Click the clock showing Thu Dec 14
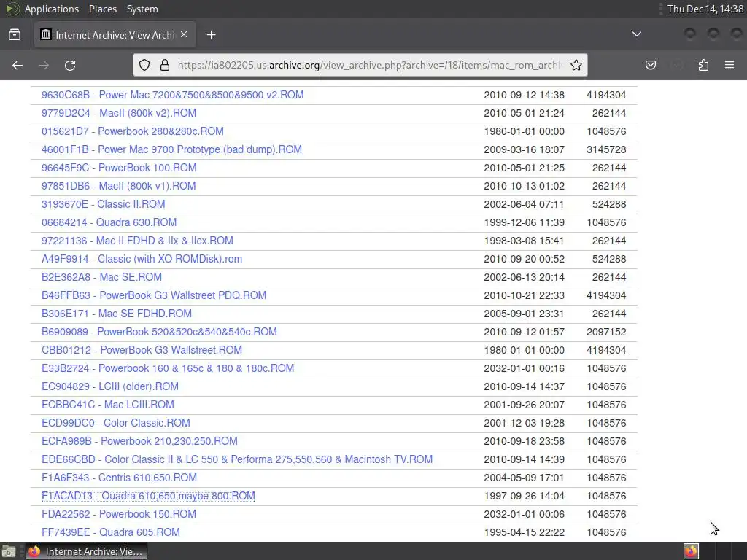Image resolution: width=747 pixels, height=560 pixels. tap(705, 9)
